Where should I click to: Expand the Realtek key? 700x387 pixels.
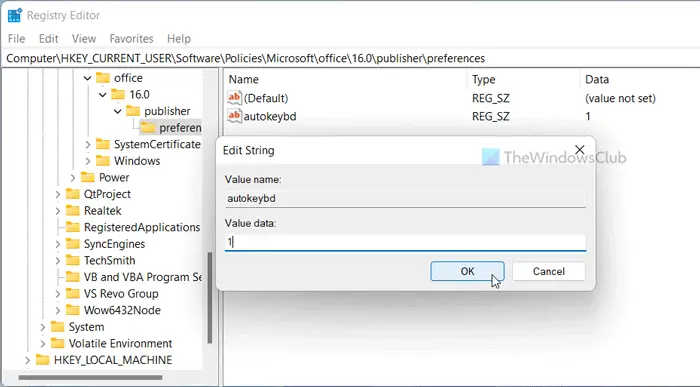pyautogui.click(x=58, y=211)
